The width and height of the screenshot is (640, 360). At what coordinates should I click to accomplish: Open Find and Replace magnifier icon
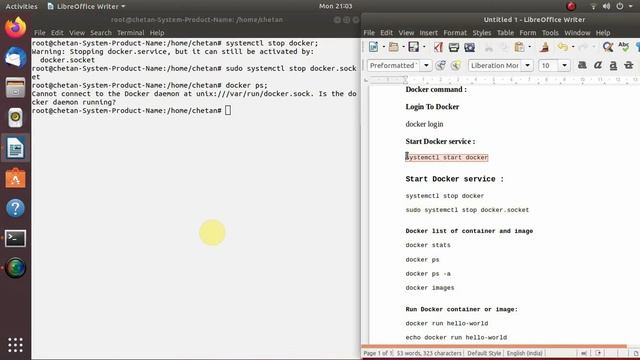coord(608,47)
